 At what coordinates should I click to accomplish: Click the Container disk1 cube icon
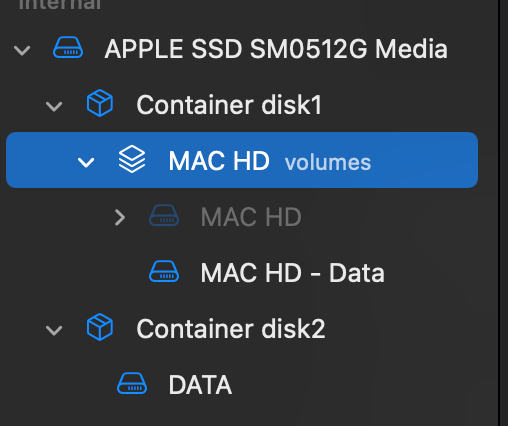pos(100,103)
